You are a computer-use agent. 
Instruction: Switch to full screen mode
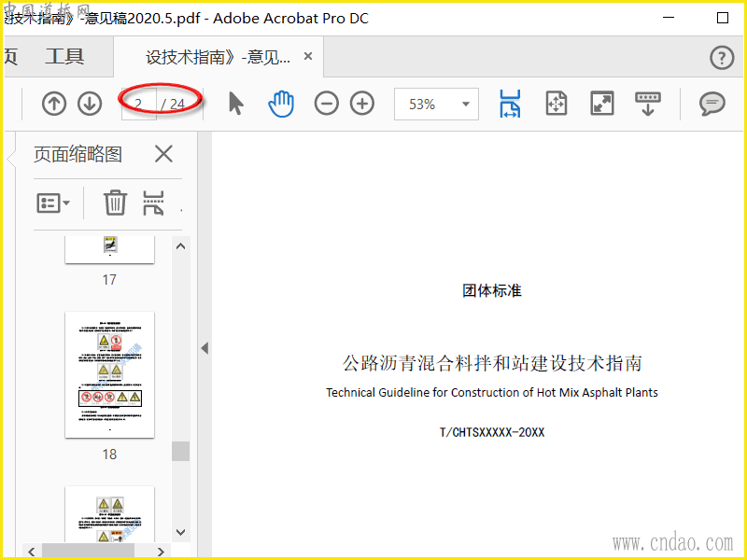(x=602, y=104)
